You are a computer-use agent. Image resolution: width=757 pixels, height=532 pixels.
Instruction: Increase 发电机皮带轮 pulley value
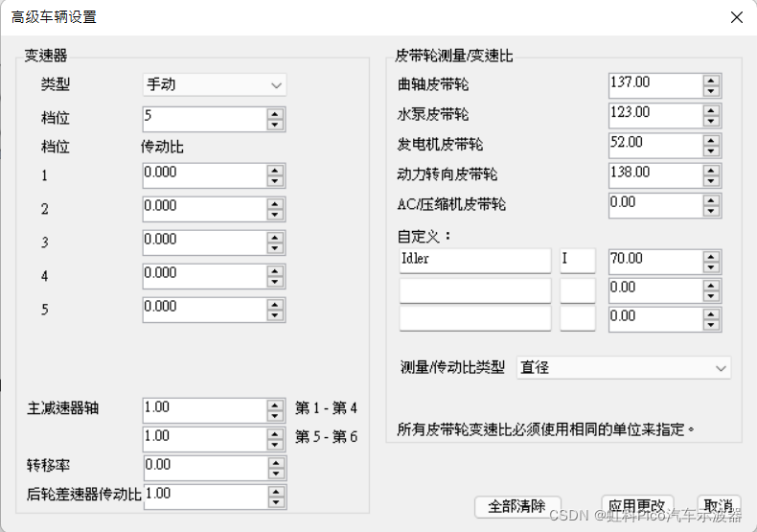tap(711, 141)
